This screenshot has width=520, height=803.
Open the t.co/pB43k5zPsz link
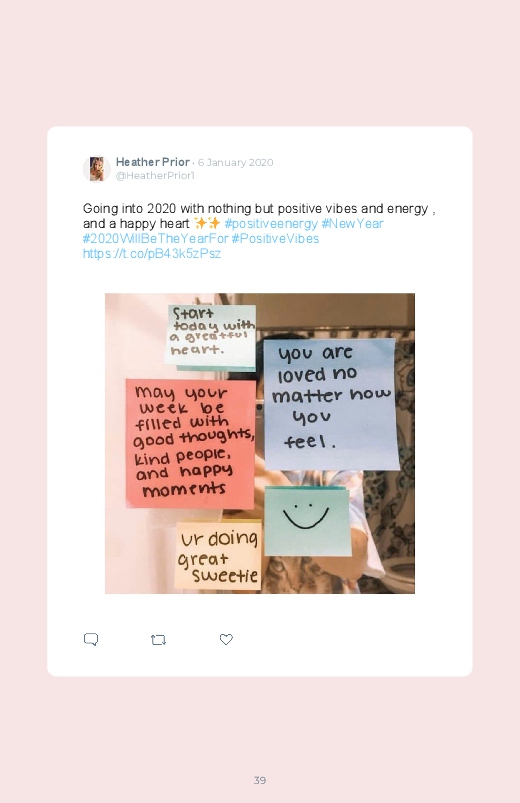point(152,253)
